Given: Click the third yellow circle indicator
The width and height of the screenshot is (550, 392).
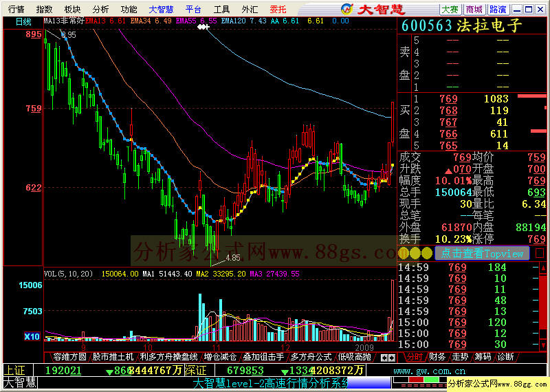Looking at the screenshot, I should click(x=427, y=253).
